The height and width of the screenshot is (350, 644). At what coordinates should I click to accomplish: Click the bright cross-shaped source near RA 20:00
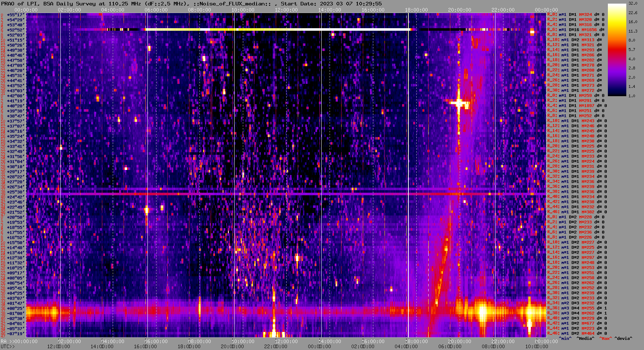coord(459,103)
